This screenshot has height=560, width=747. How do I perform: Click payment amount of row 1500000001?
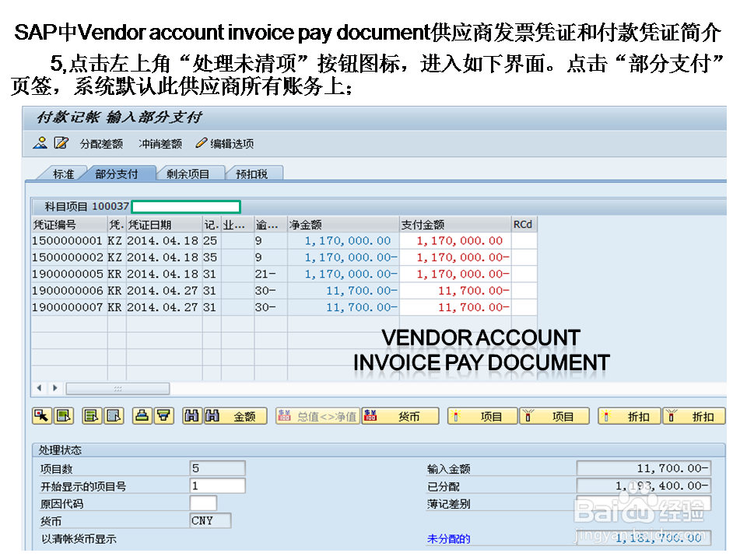click(455, 240)
